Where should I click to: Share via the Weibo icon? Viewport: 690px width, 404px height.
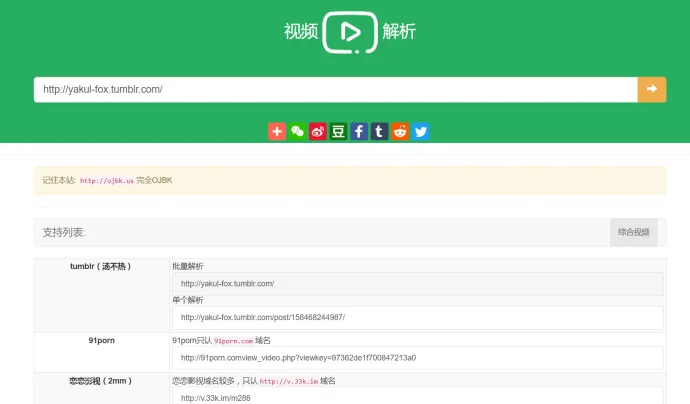(318, 131)
